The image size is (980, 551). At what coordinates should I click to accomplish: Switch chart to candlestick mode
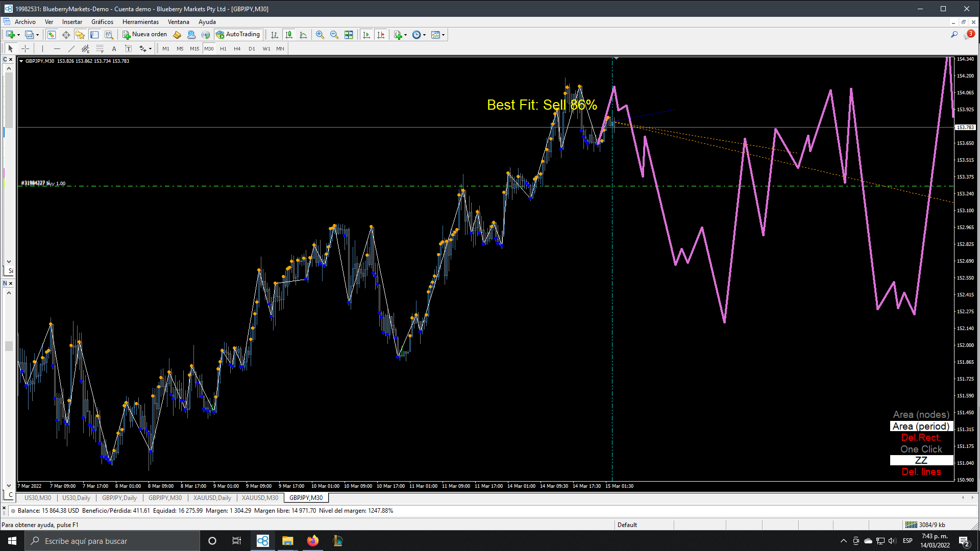point(289,35)
